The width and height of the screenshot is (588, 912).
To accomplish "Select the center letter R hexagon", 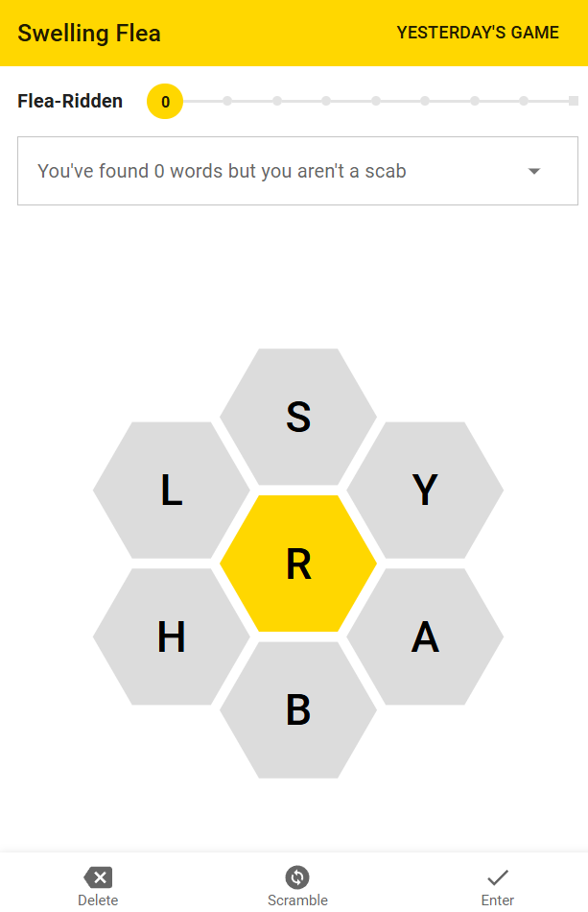I will coord(298,564).
